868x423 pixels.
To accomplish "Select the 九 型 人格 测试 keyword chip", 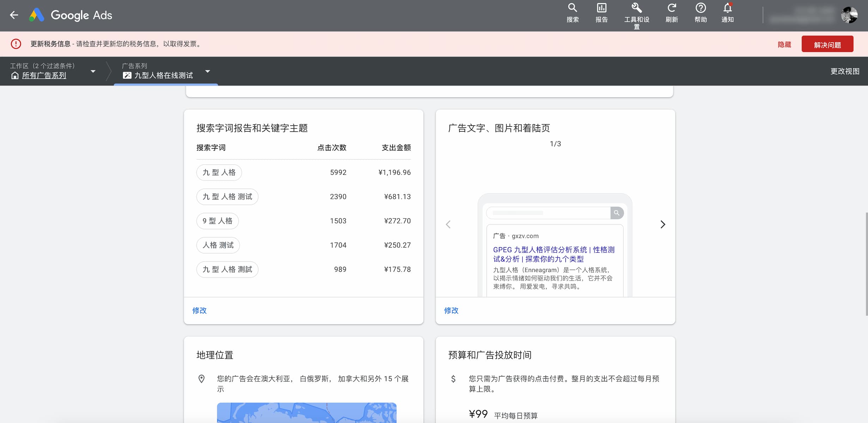I will click(x=227, y=197).
